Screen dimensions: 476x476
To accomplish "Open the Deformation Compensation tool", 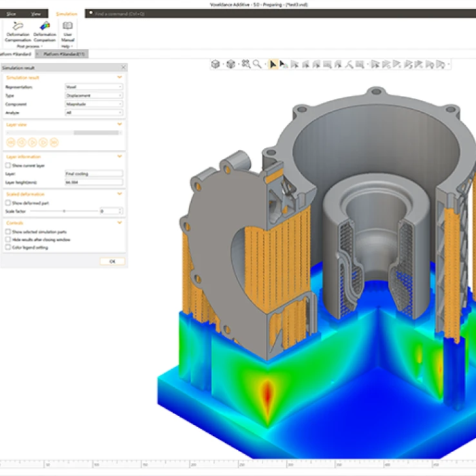I will click(18, 31).
